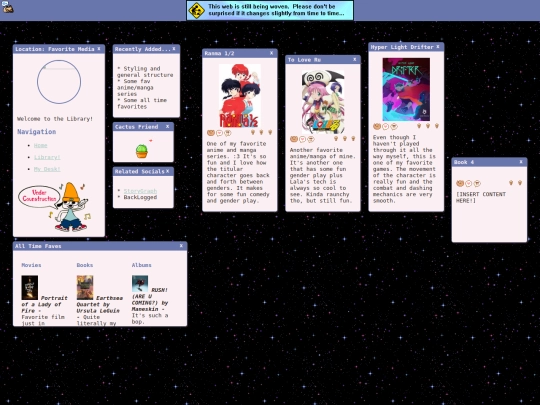Click the bear face icon in Ramma 1/2 card

(x=211, y=133)
